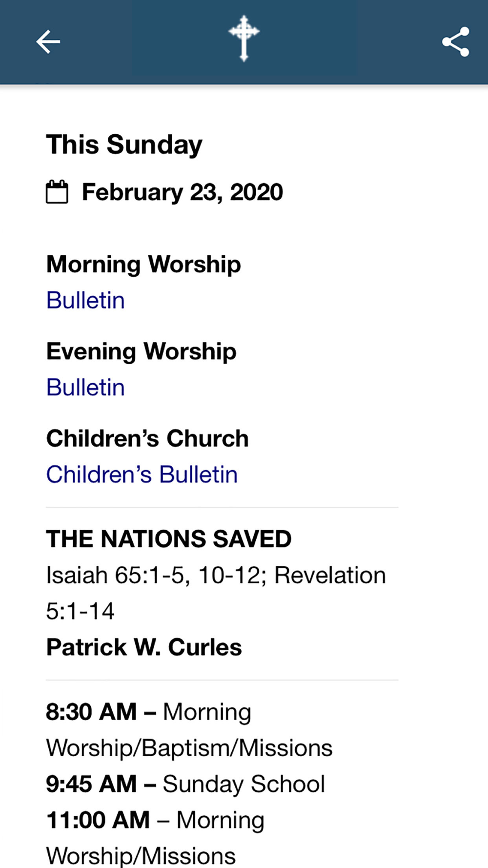Tap the Worship/Baptism/Missions text line
The height and width of the screenshot is (868, 488).
tap(189, 748)
